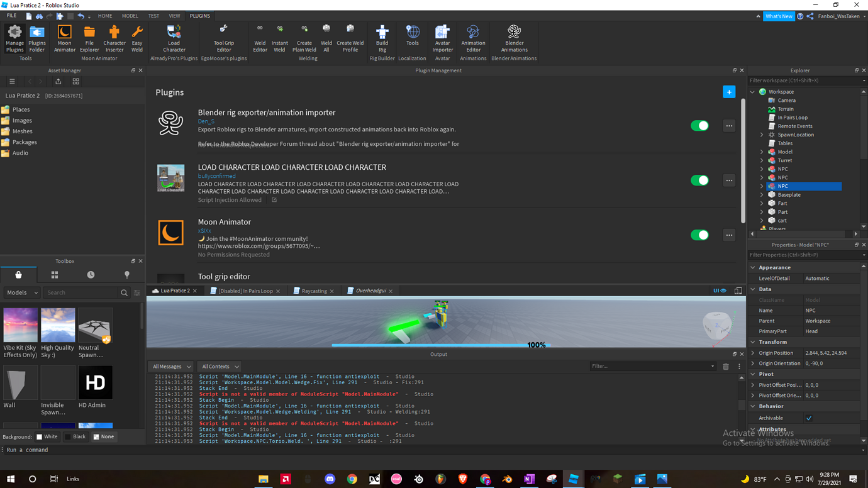Open the Overheadgui script tab
The image size is (868, 488).
tap(370, 291)
